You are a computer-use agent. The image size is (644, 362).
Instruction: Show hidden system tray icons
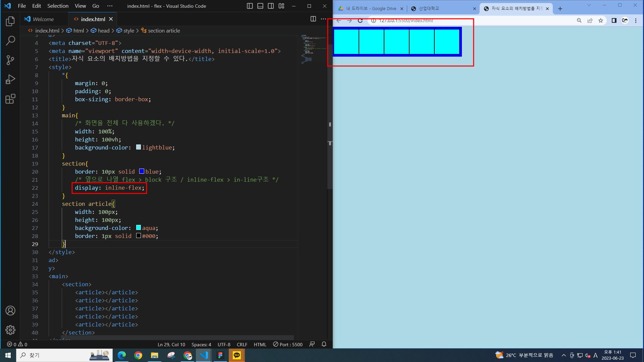point(563,355)
